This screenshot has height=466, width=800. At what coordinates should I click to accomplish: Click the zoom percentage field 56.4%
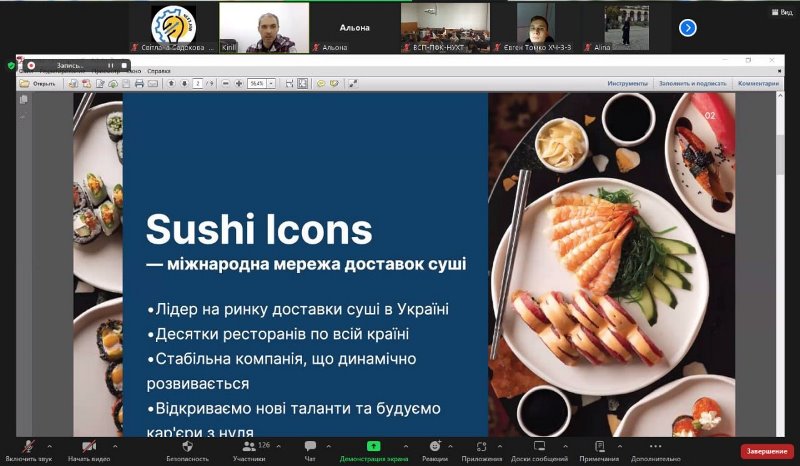tap(257, 84)
